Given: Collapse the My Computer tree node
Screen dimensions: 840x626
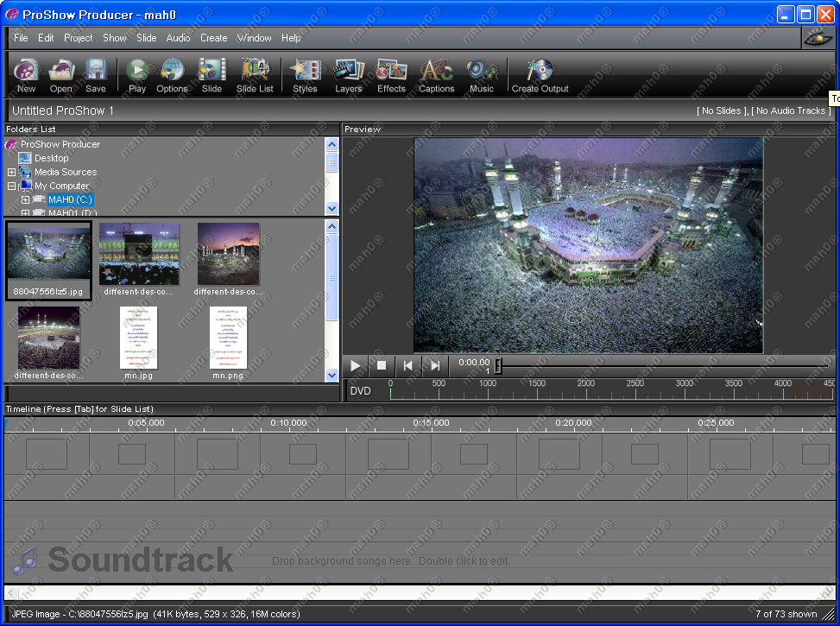Looking at the screenshot, I should click(11, 187).
